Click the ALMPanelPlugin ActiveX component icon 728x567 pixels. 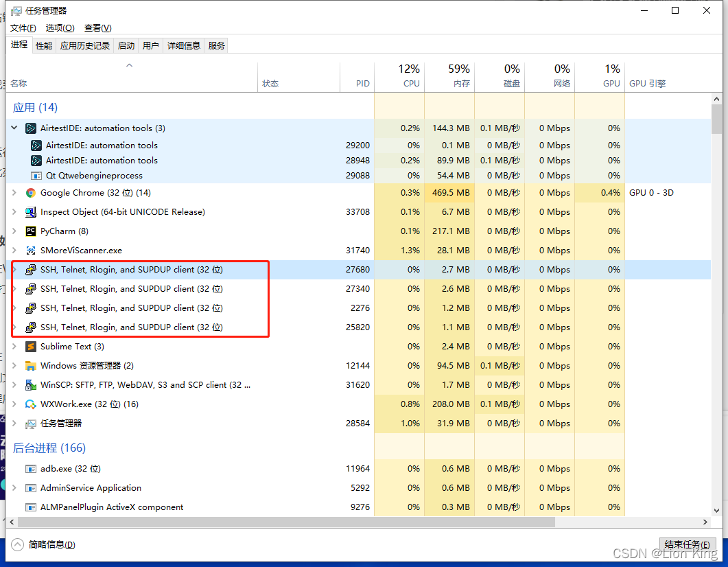point(31,507)
